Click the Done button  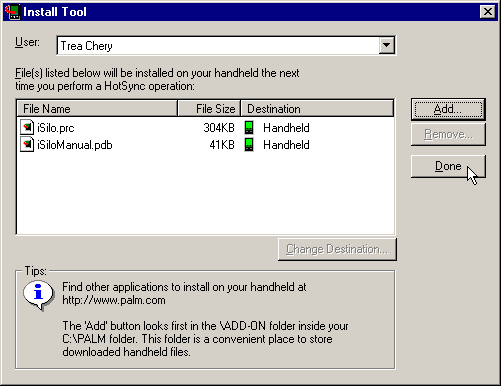[448, 166]
